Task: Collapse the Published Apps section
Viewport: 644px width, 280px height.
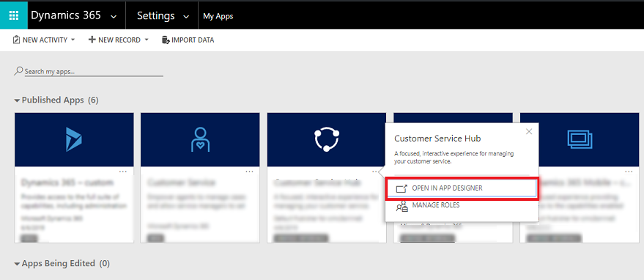Action: tap(18, 100)
